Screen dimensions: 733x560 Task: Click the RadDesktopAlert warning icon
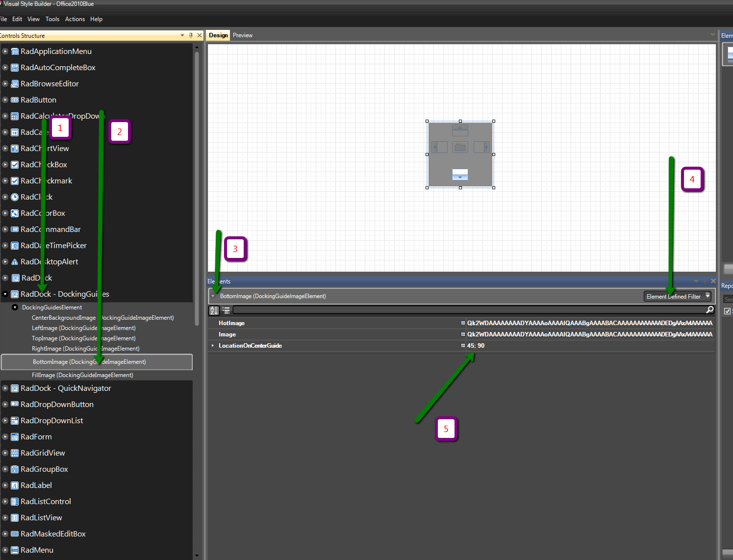(15, 262)
